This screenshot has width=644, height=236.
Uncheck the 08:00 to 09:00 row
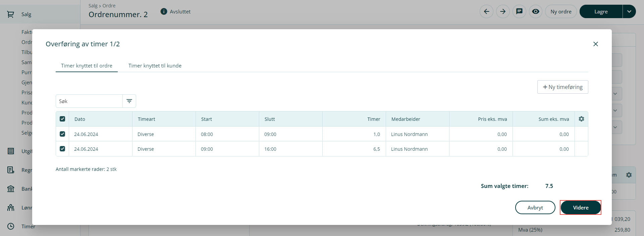tap(62, 134)
